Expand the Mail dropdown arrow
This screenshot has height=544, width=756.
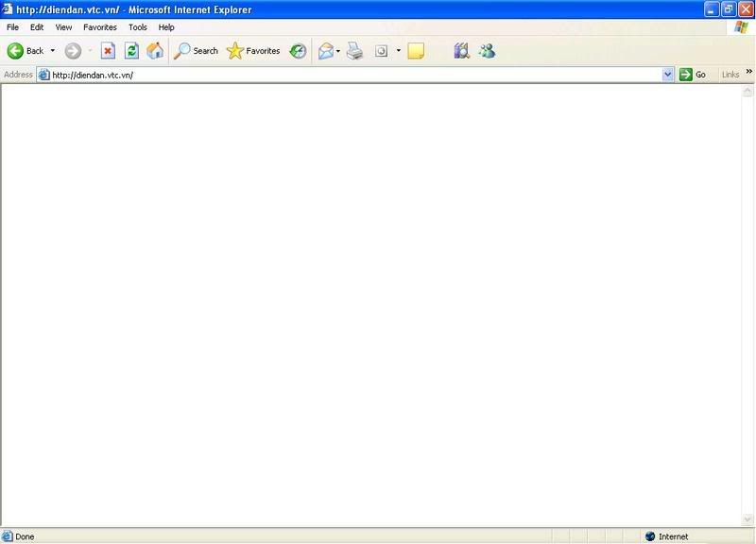point(338,51)
